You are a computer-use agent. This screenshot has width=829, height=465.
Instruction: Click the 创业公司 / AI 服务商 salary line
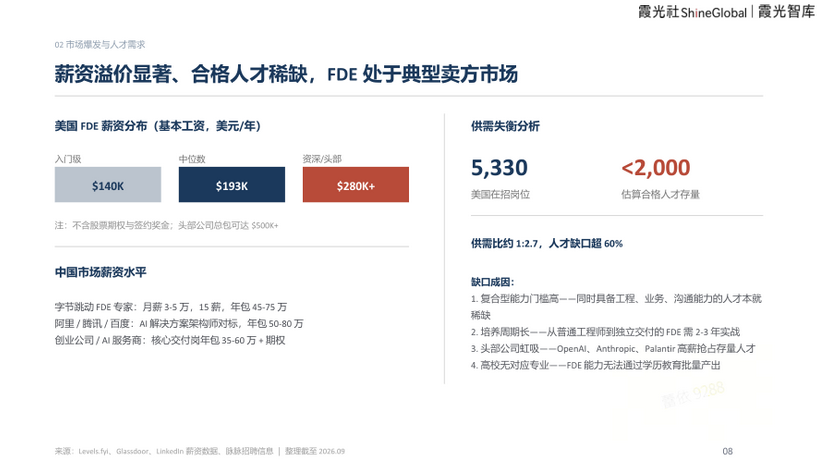170,340
